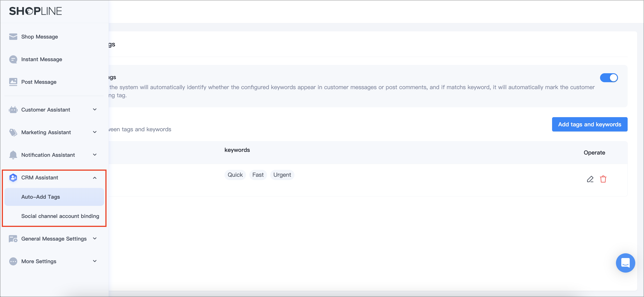
Task: Click the Customer Assistant label
Action: 46,110
